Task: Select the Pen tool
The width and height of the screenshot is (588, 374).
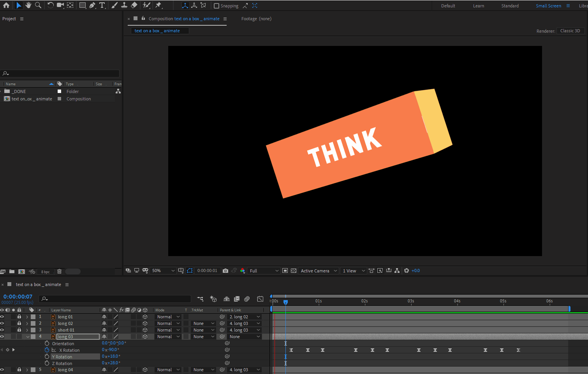Action: click(92, 5)
